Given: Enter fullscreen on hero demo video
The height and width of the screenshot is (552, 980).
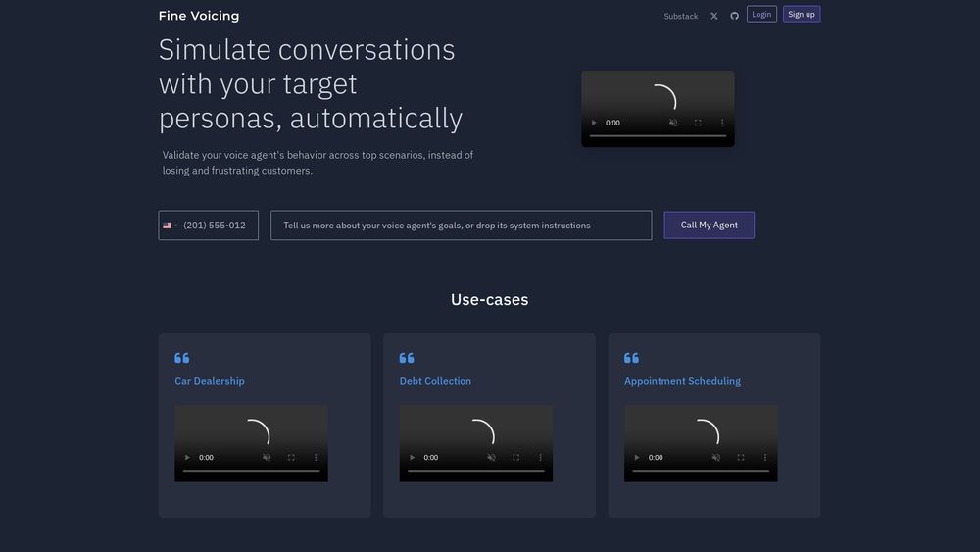Looking at the screenshot, I should coord(698,123).
